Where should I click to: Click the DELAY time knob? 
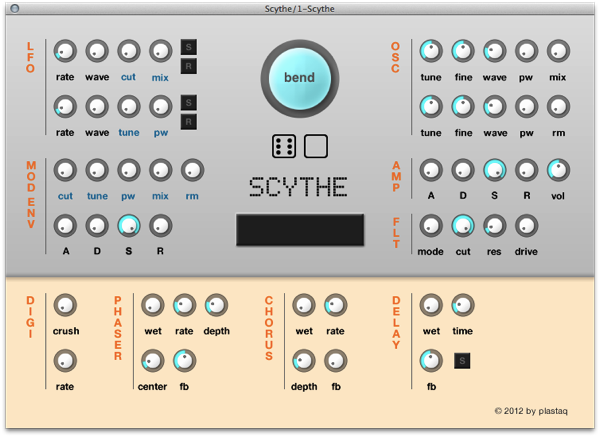pyautogui.click(x=463, y=305)
